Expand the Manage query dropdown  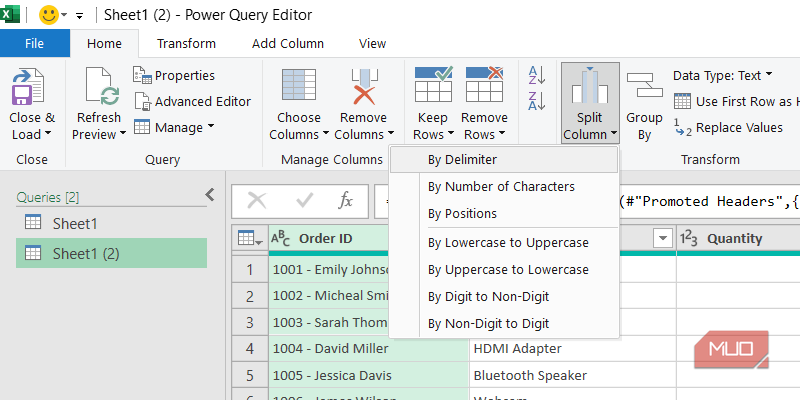click(x=174, y=127)
